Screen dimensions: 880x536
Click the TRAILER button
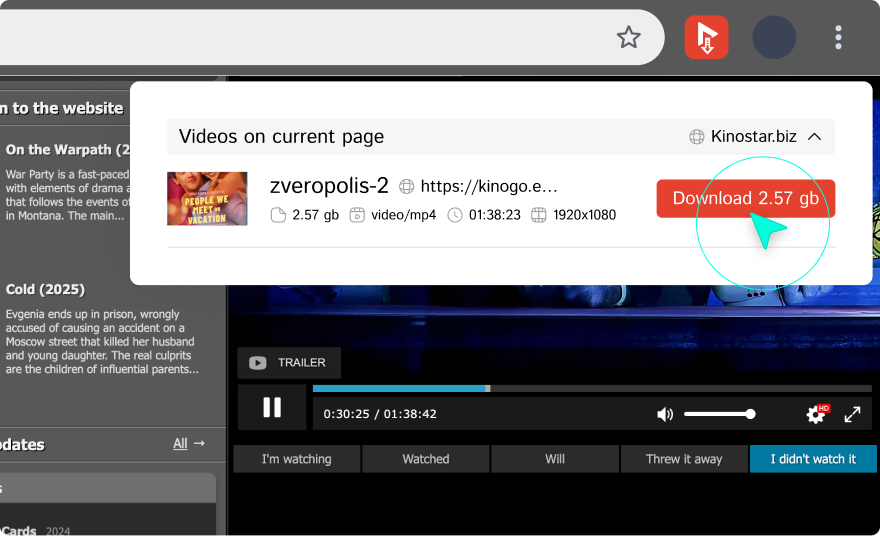pos(289,363)
